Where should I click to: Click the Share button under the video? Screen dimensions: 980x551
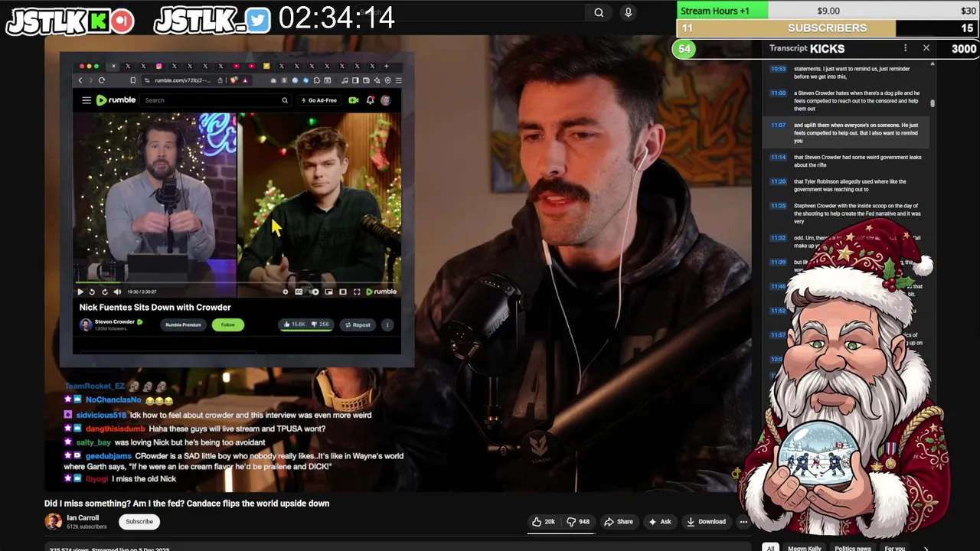tap(619, 522)
